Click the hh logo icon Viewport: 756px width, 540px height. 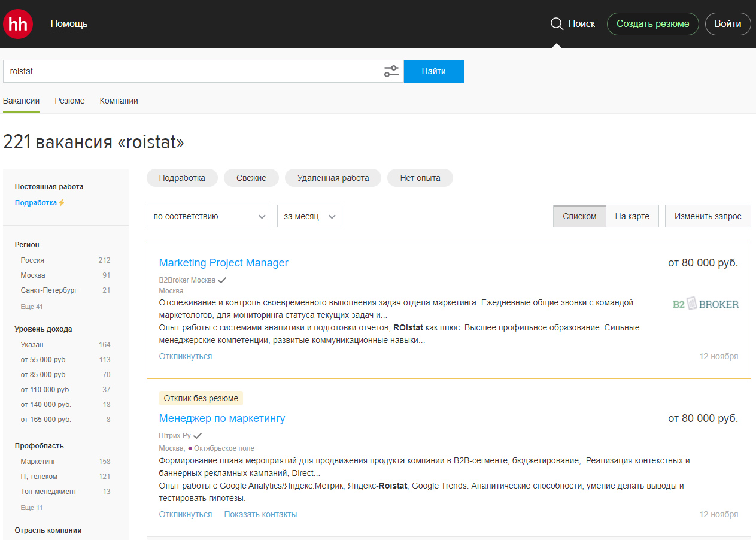click(18, 24)
